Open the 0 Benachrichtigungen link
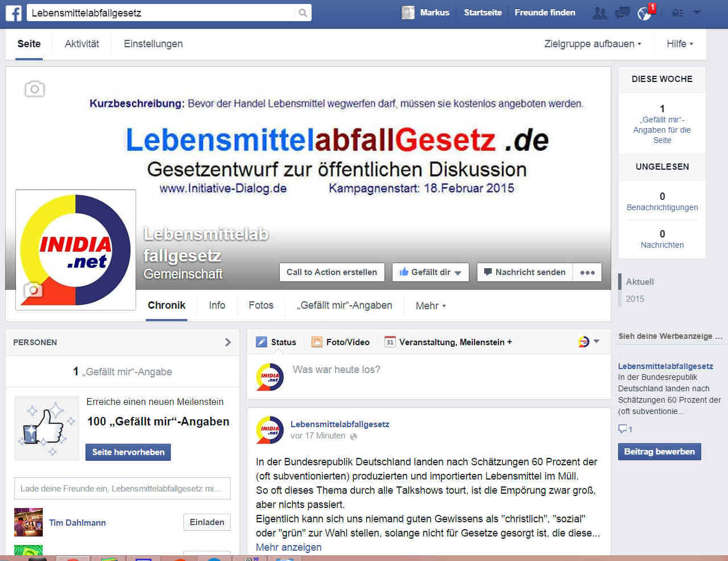Viewport: 728px width, 561px height. (662, 202)
